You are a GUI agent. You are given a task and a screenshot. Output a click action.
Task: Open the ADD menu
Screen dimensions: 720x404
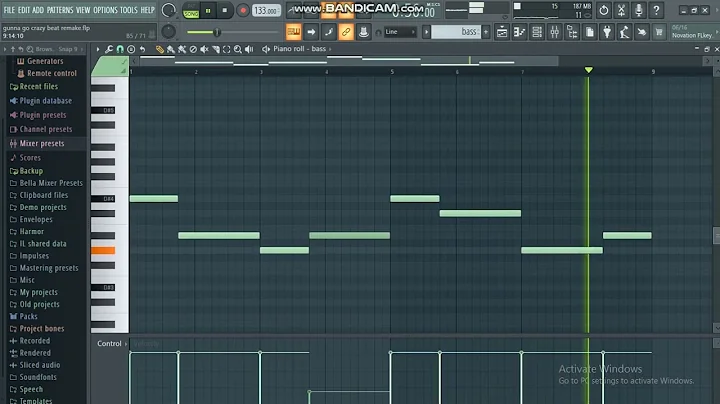coord(38,10)
